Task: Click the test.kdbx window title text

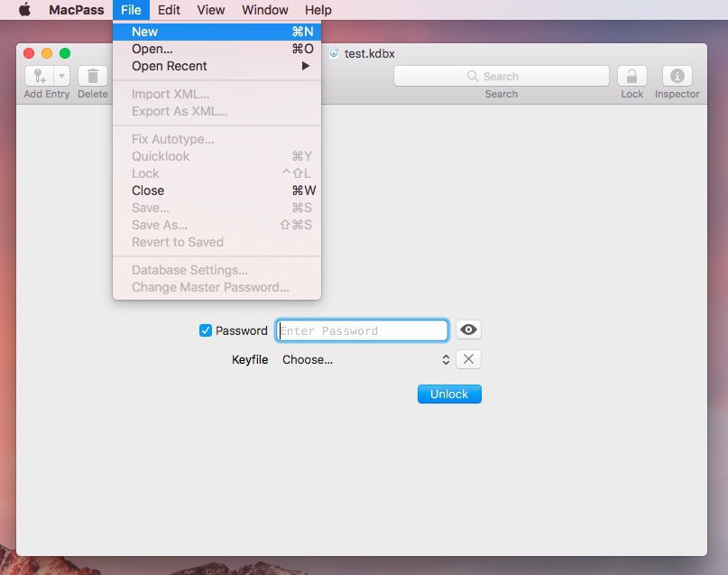Action: [370, 54]
